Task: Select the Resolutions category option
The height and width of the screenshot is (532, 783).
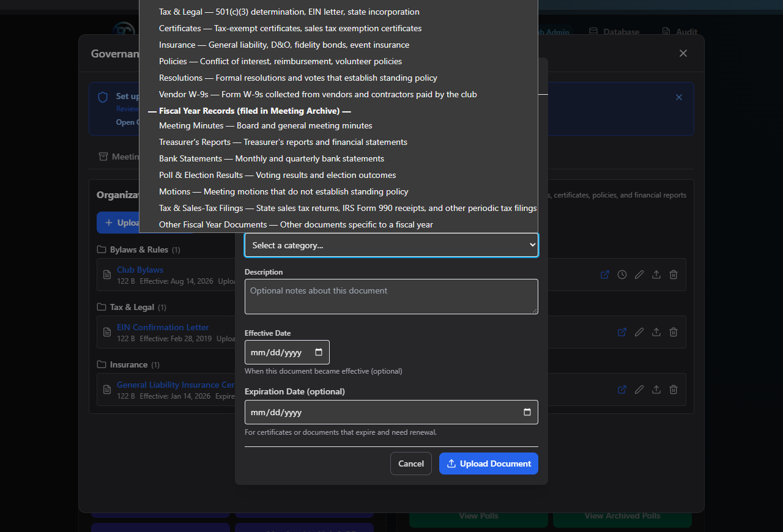Action: point(339,78)
